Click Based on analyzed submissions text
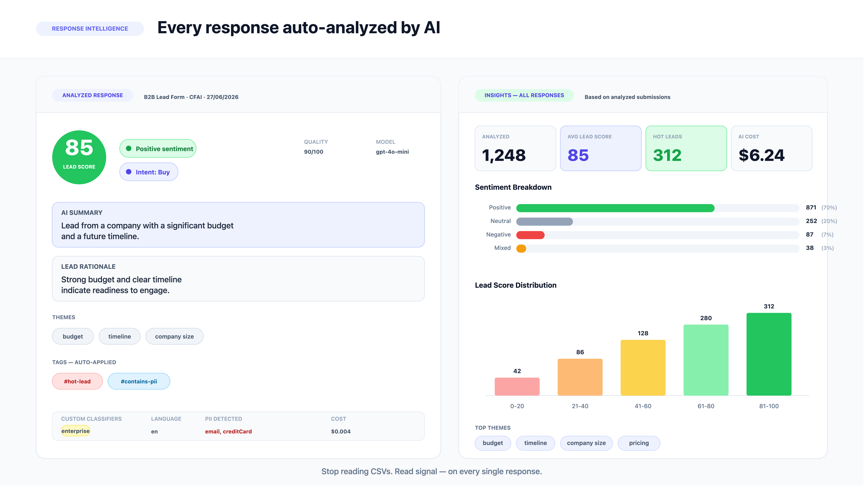 click(x=630, y=98)
